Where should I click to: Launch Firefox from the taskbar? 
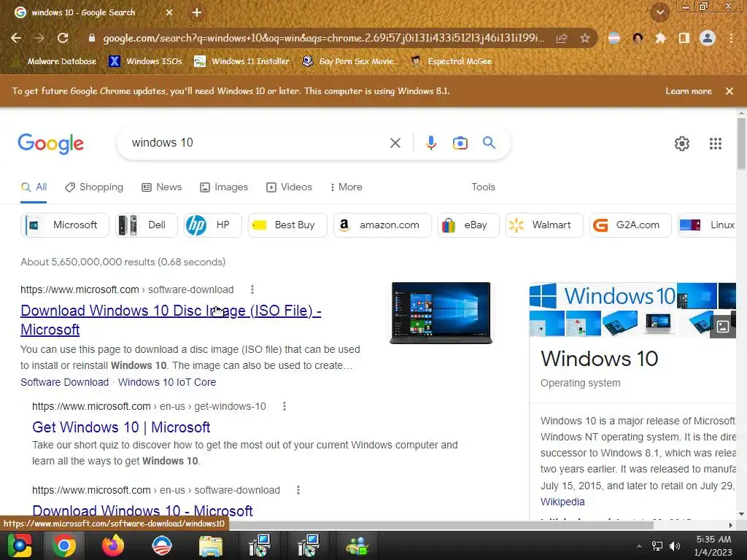coord(112,545)
